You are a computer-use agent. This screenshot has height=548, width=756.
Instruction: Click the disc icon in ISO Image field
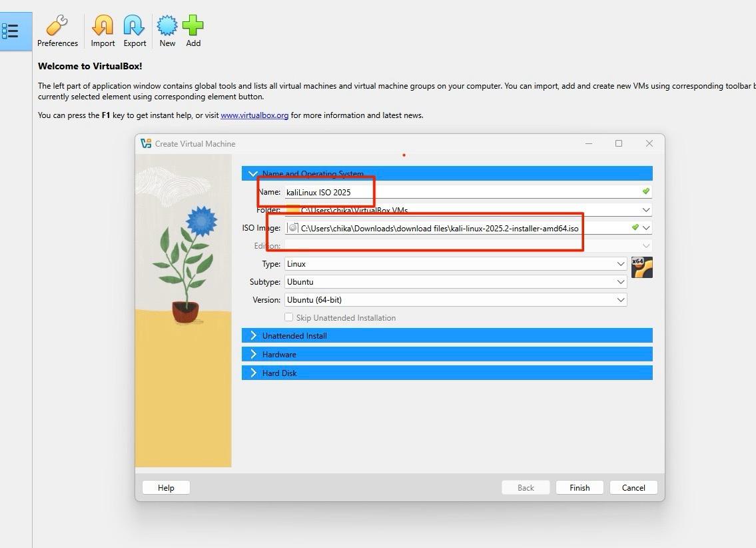[x=292, y=228]
